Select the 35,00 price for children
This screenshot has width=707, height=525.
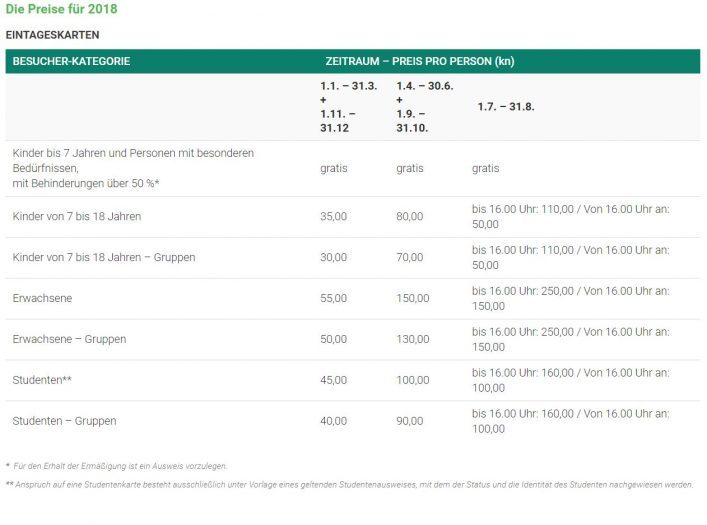(333, 216)
